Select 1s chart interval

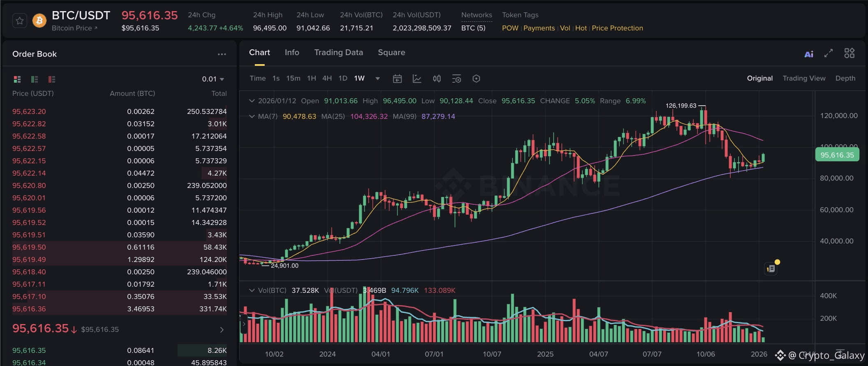[x=276, y=78]
